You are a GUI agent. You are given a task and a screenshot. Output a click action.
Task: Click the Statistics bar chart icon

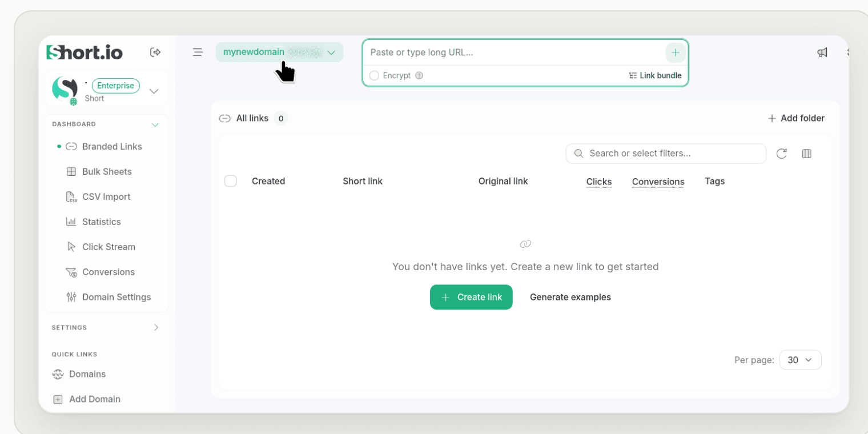71,222
